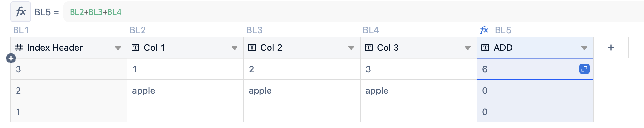Viewport: 644px width, 128px height.
Task: Open the ADD column dropdown arrow
Action: pyautogui.click(x=584, y=48)
